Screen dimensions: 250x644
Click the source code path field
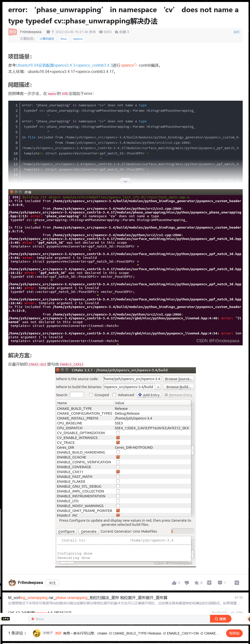click(132, 379)
